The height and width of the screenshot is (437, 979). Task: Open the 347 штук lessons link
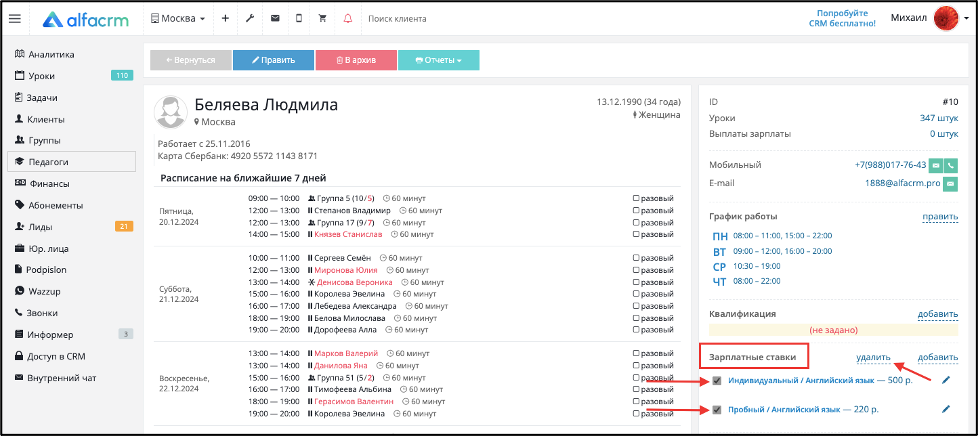point(938,117)
